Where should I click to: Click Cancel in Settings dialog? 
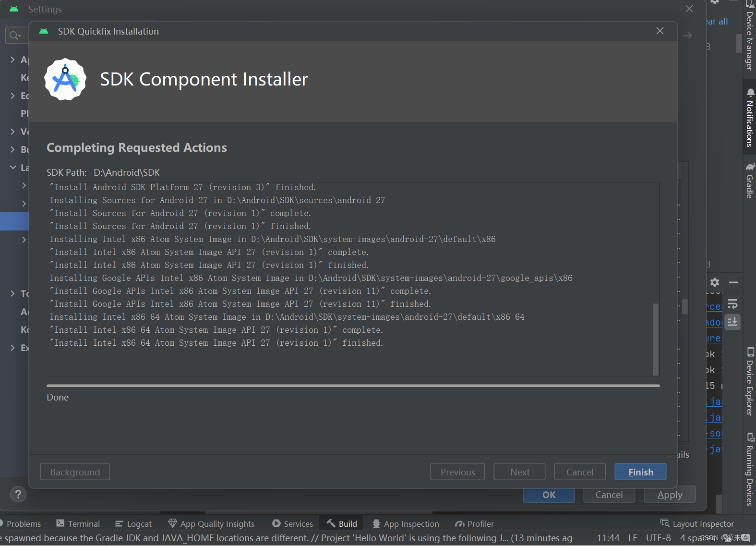click(x=609, y=495)
